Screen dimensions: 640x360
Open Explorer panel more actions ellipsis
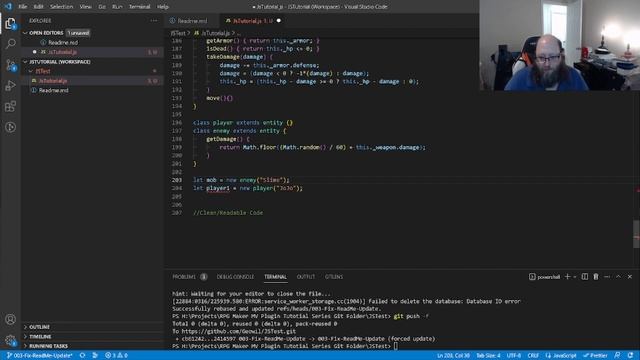[153, 20]
